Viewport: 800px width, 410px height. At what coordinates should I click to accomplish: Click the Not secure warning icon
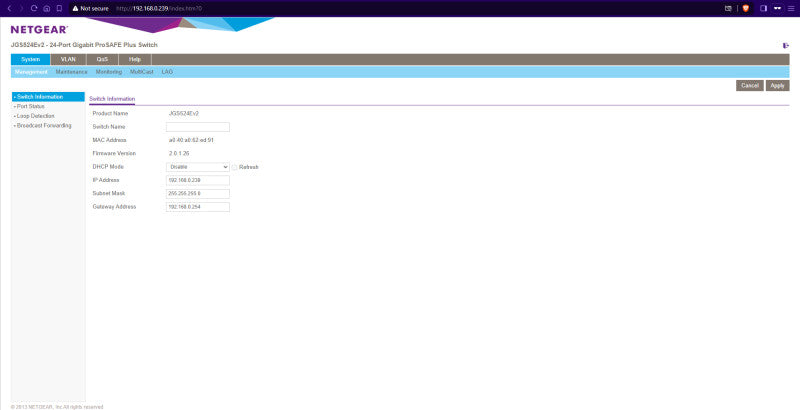76,8
